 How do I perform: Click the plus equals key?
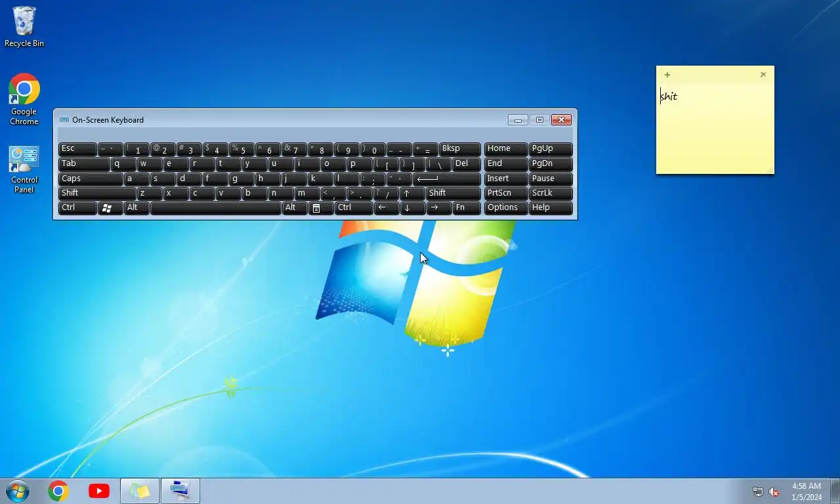[x=426, y=149]
